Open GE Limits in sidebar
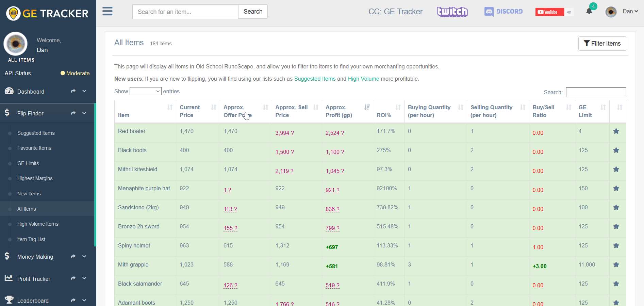The height and width of the screenshot is (306, 644). pos(28,163)
